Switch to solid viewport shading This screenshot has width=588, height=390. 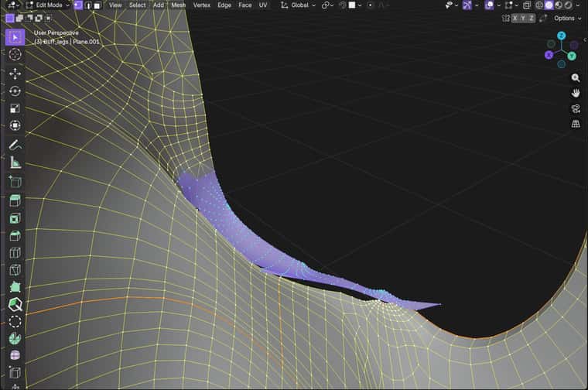pyautogui.click(x=549, y=5)
